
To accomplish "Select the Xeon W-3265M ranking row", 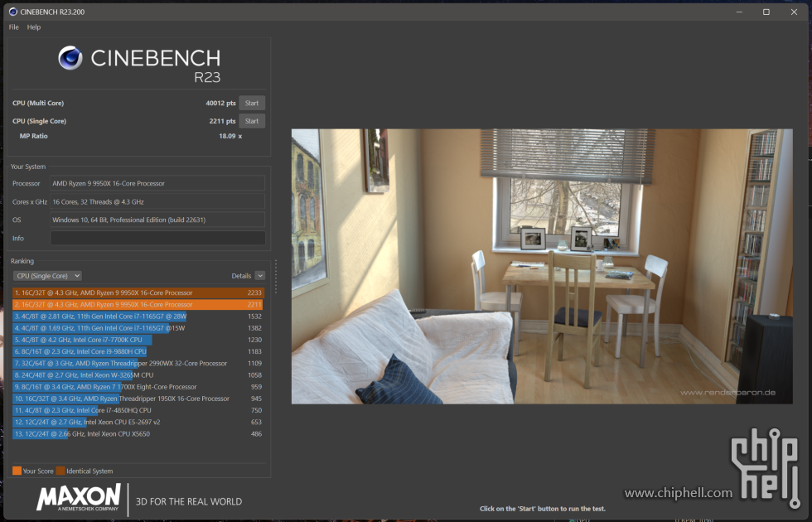I will [x=138, y=375].
